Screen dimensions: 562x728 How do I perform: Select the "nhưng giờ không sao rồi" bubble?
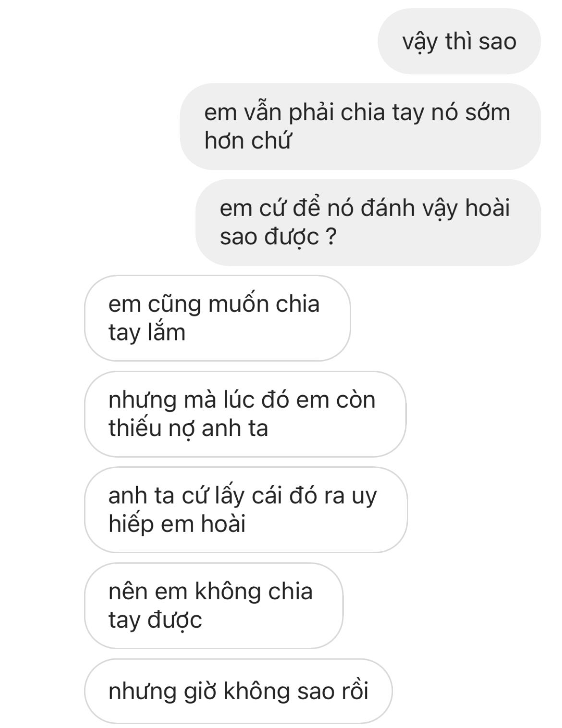pyautogui.click(x=238, y=691)
